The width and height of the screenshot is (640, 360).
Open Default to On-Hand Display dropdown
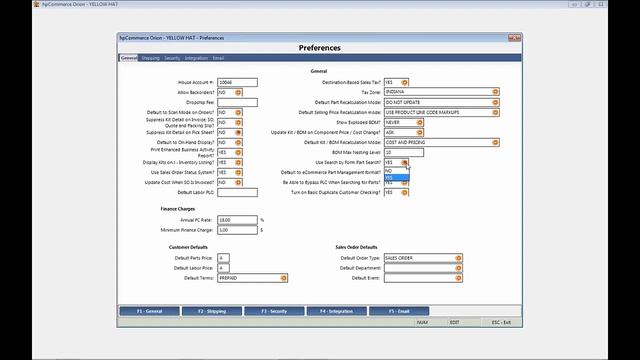238,142
